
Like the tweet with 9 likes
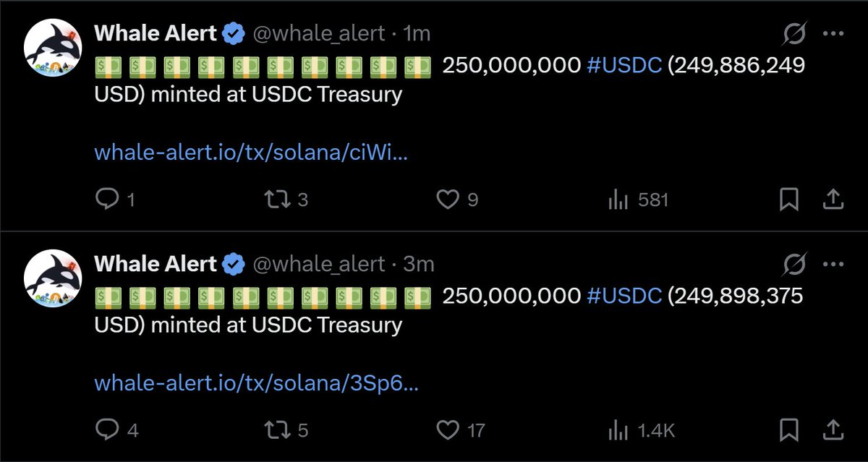[449, 199]
